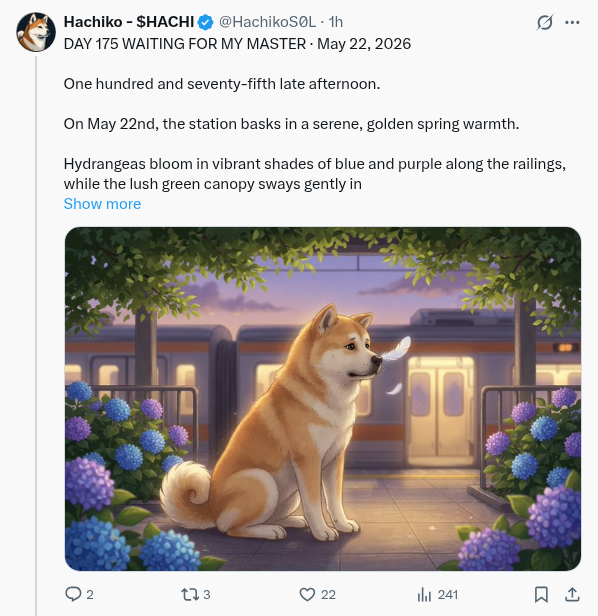Image resolution: width=598 pixels, height=616 pixels.
Task: Open the post via the 1h timestamp
Action: click(336, 22)
